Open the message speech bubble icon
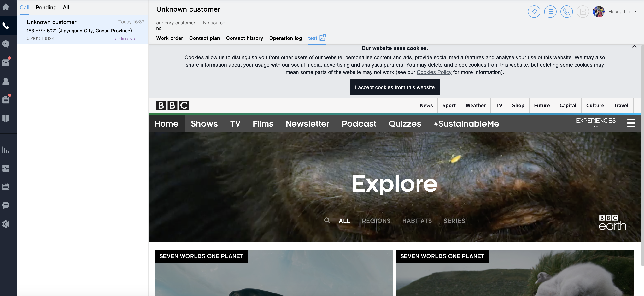This screenshot has height=296, width=644. [x=6, y=205]
